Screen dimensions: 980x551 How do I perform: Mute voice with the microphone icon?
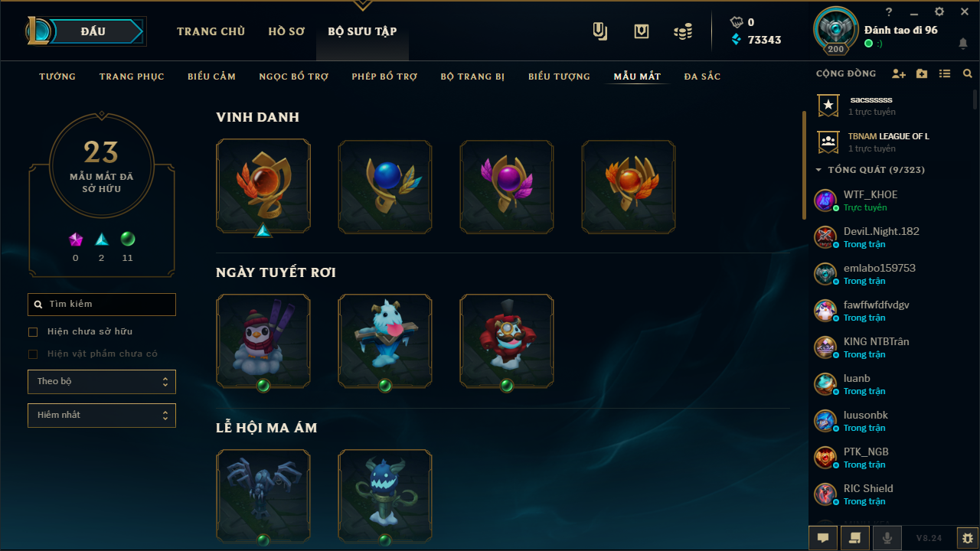887,538
